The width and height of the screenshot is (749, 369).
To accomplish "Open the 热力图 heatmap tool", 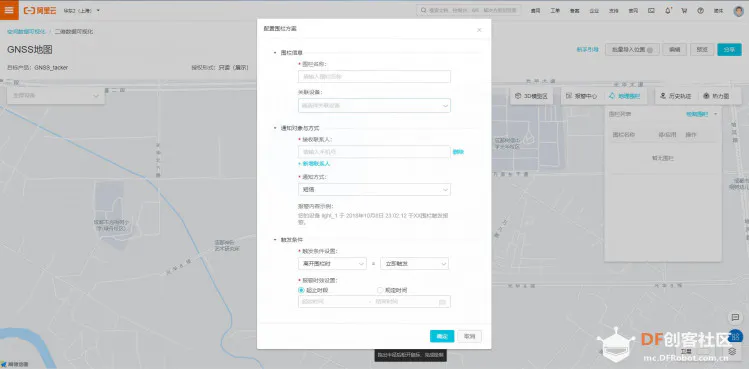I will coord(716,96).
